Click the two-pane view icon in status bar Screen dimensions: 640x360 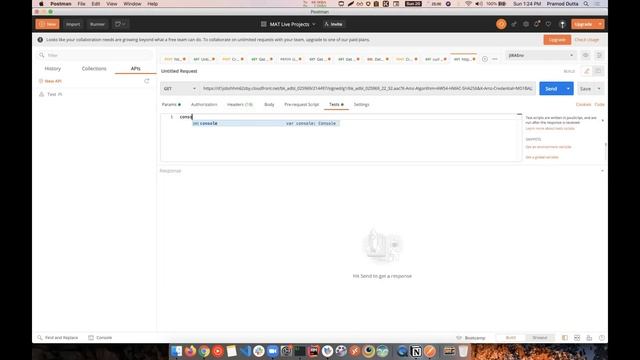coord(577,338)
